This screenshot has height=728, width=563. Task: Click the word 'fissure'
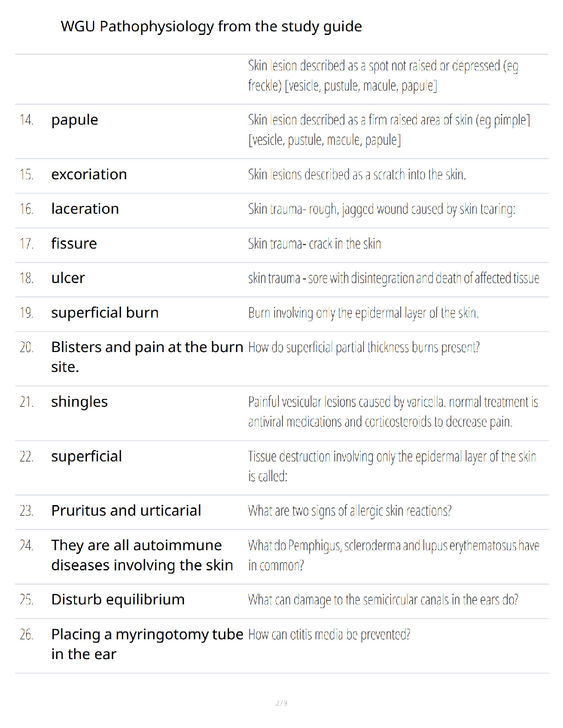74,244
